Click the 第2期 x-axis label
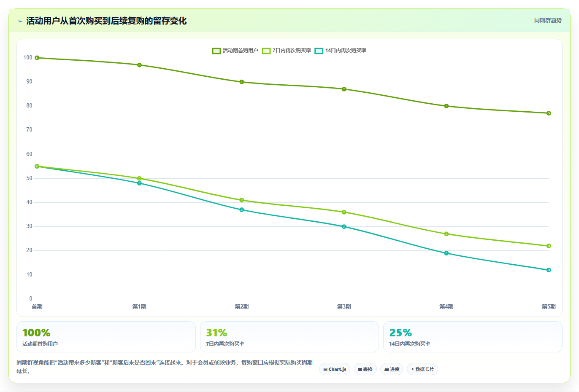 pos(242,306)
